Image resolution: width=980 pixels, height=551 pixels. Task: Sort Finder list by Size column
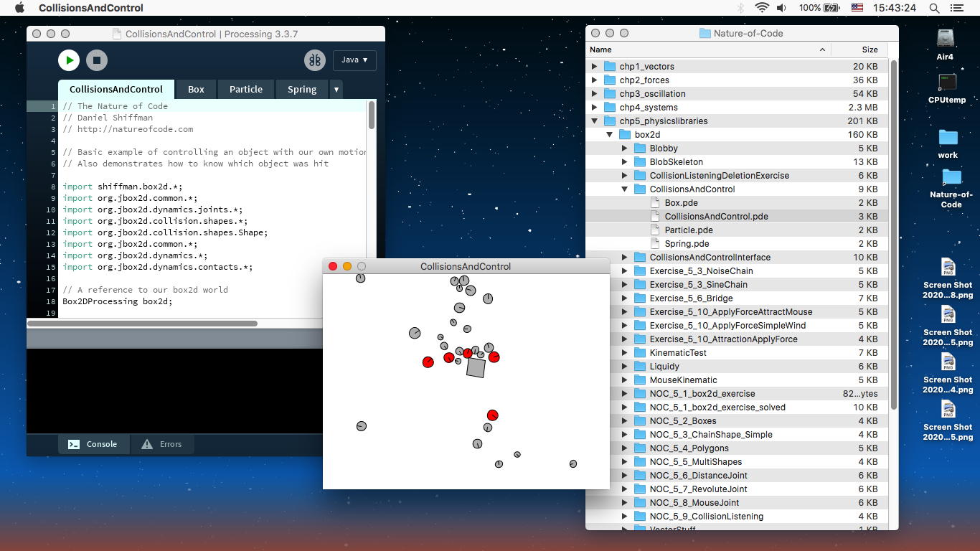click(859, 50)
